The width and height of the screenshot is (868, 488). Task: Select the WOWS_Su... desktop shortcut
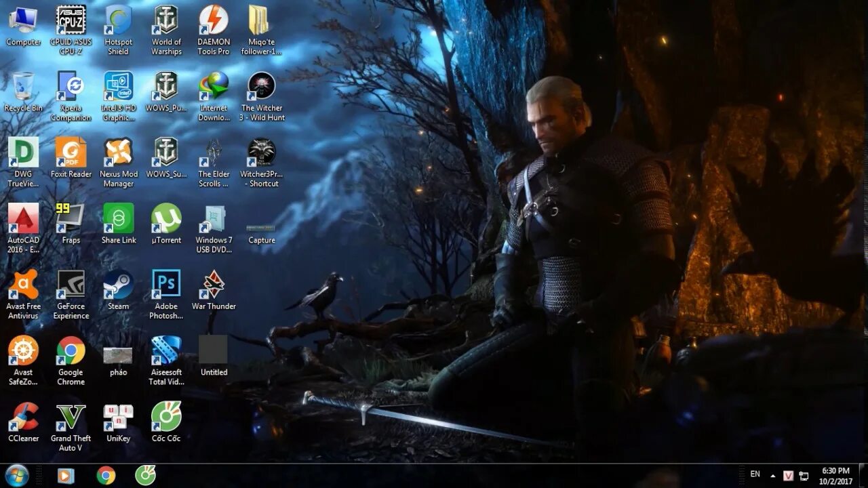tap(166, 158)
